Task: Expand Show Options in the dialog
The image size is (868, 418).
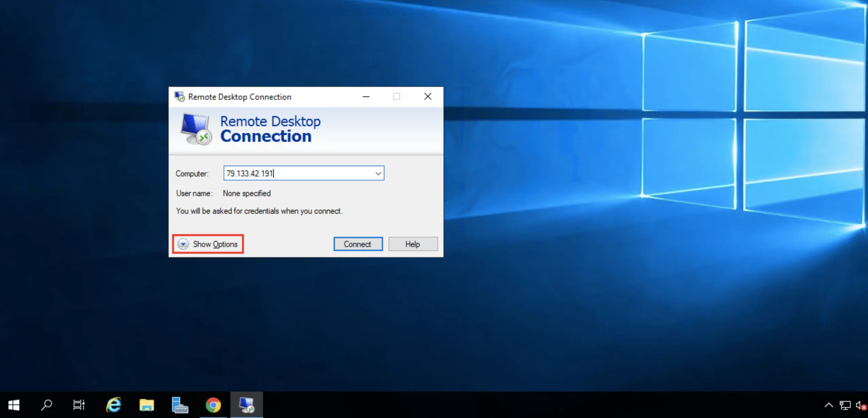Action: (208, 244)
